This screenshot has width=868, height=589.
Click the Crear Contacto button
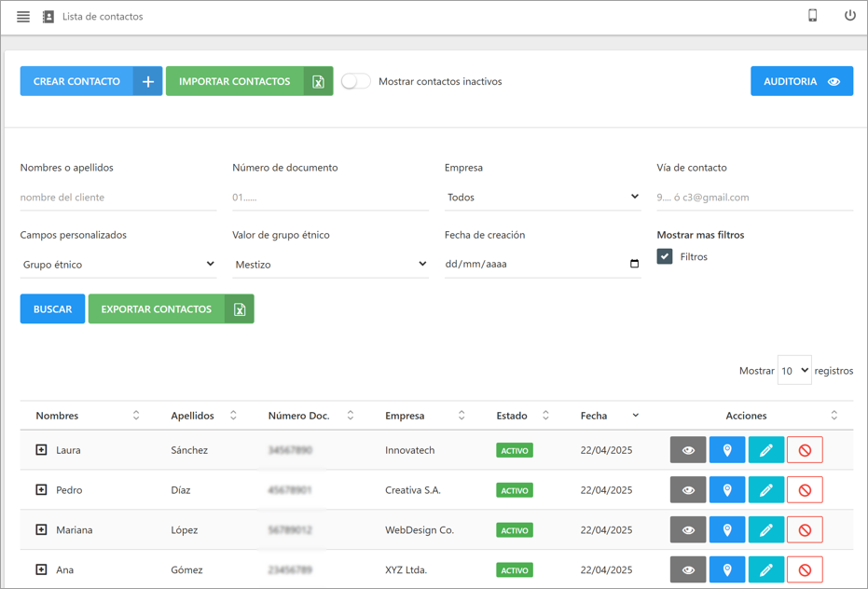click(x=90, y=81)
